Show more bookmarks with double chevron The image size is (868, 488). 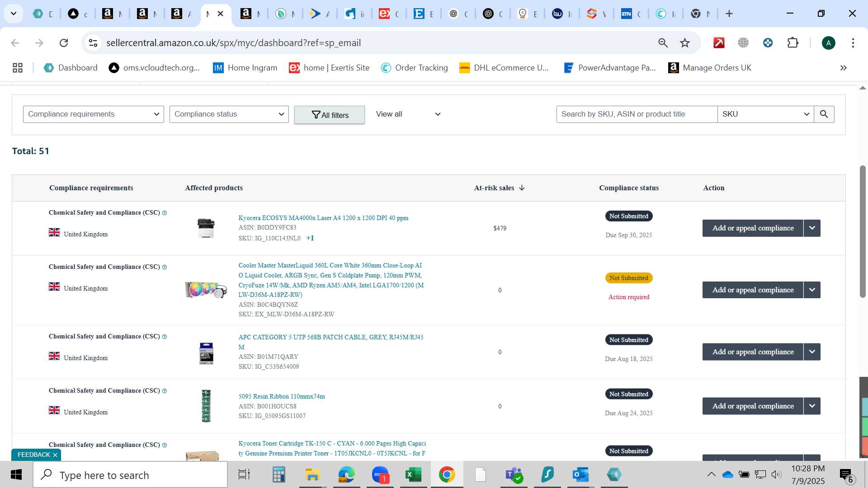tap(843, 68)
